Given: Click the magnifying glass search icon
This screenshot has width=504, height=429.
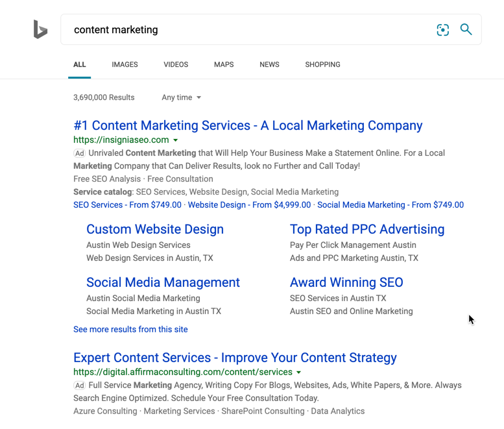Looking at the screenshot, I should pyautogui.click(x=466, y=29).
